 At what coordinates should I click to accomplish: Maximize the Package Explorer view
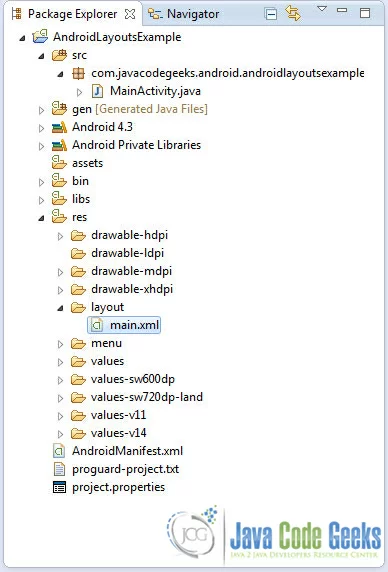365,13
